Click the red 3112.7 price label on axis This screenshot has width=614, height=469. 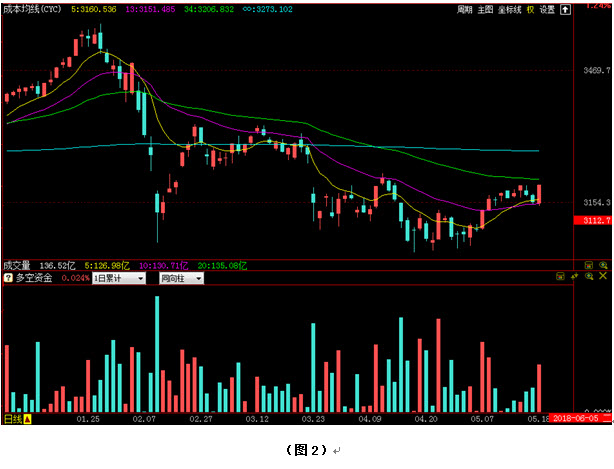pyautogui.click(x=596, y=219)
